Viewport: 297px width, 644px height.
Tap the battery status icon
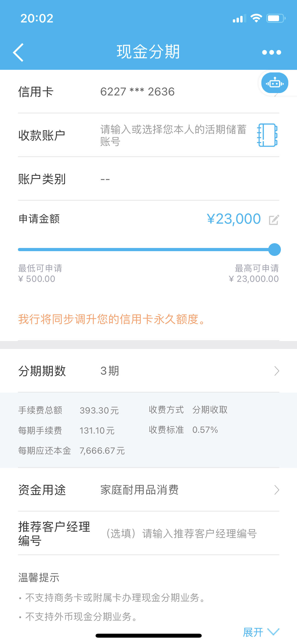point(276,18)
